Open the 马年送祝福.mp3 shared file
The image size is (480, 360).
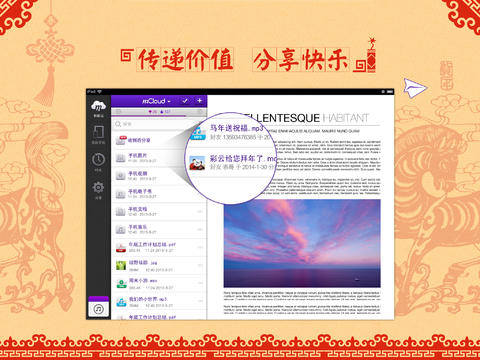pos(237,128)
